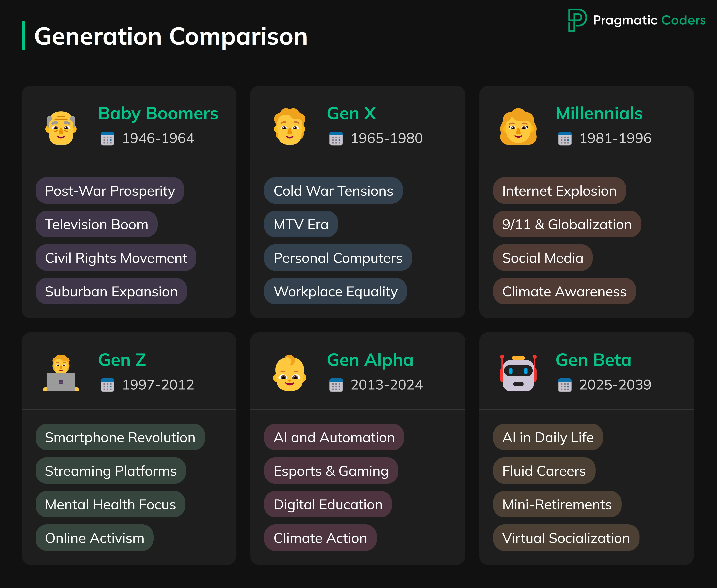Click the Gen Beta heading
717x588 pixels.
[x=593, y=360]
